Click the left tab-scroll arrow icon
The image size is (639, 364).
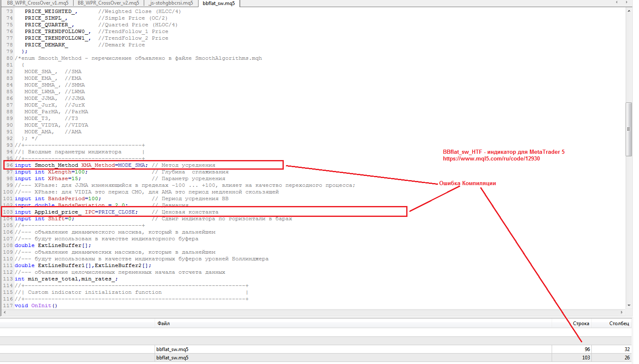pyautogui.click(x=616, y=3)
